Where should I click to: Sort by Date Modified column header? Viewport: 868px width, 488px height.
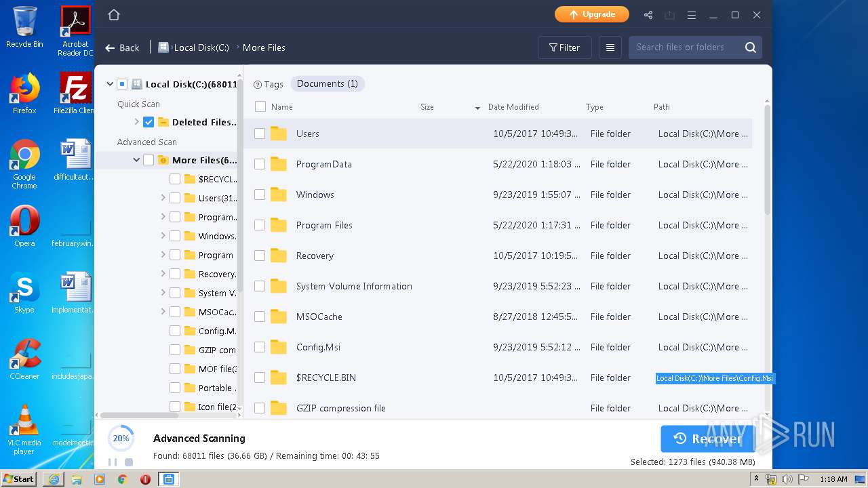[513, 107]
